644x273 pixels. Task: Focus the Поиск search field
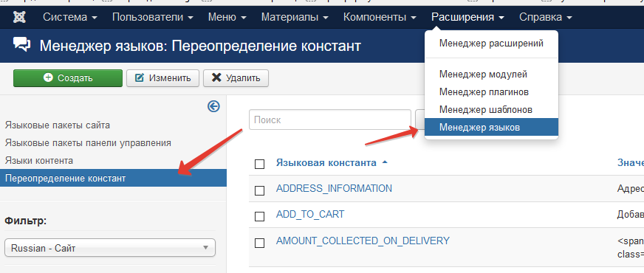330,120
